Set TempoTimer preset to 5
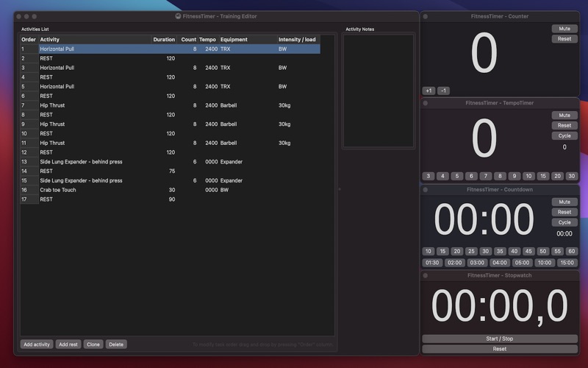Screen dimensions: 588x368 click(456, 176)
